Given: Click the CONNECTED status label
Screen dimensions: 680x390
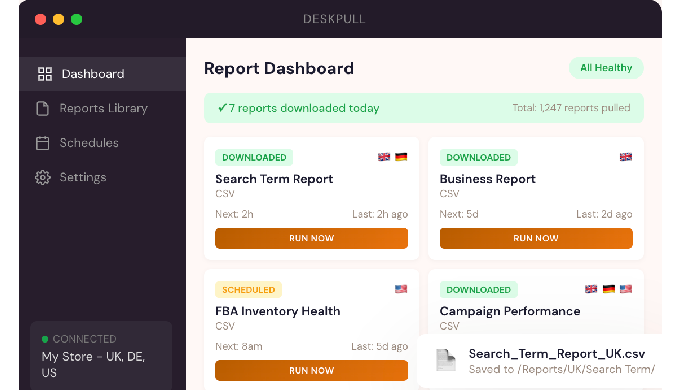Looking at the screenshot, I should click(85, 339).
